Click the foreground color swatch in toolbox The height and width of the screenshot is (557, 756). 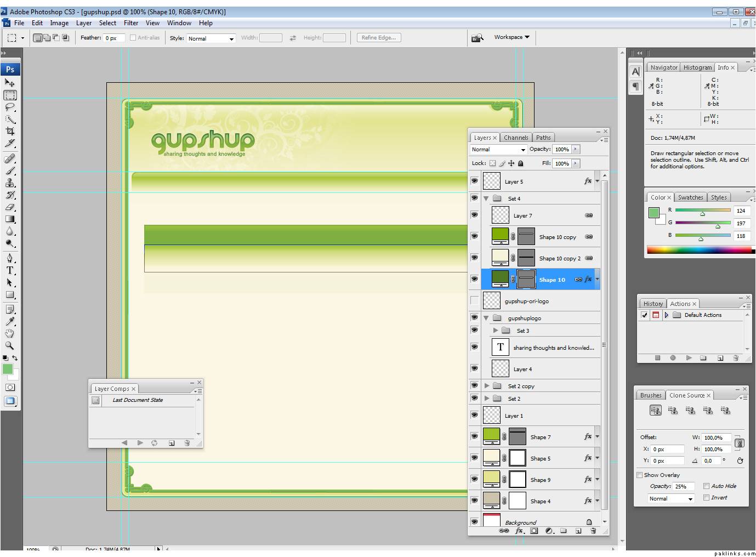8,369
